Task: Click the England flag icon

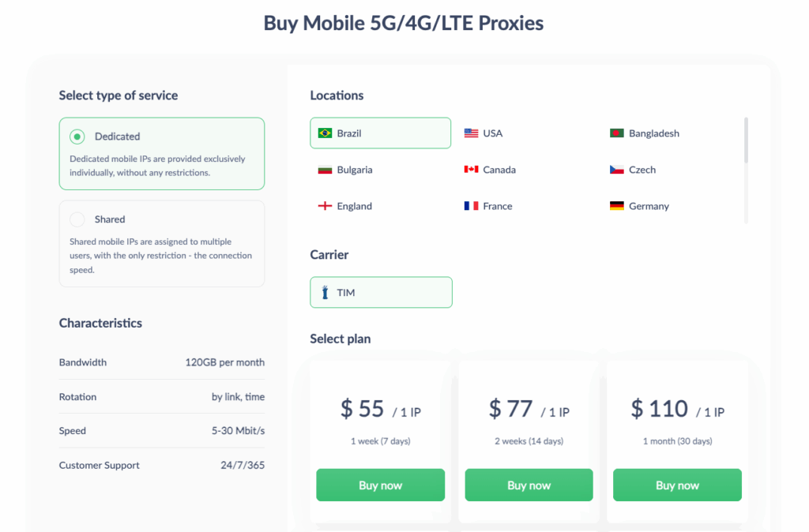Action: [325, 206]
